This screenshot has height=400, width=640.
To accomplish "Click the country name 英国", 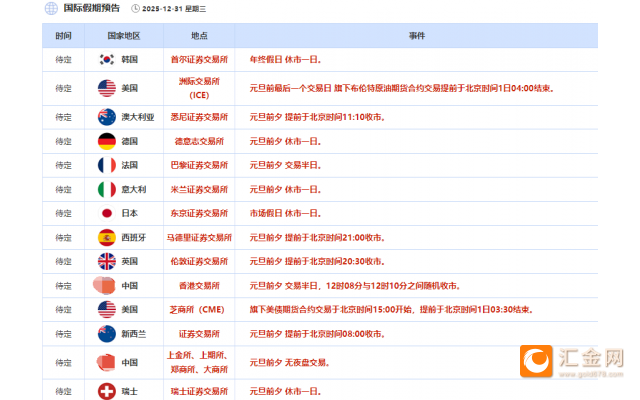I will 129,261.
